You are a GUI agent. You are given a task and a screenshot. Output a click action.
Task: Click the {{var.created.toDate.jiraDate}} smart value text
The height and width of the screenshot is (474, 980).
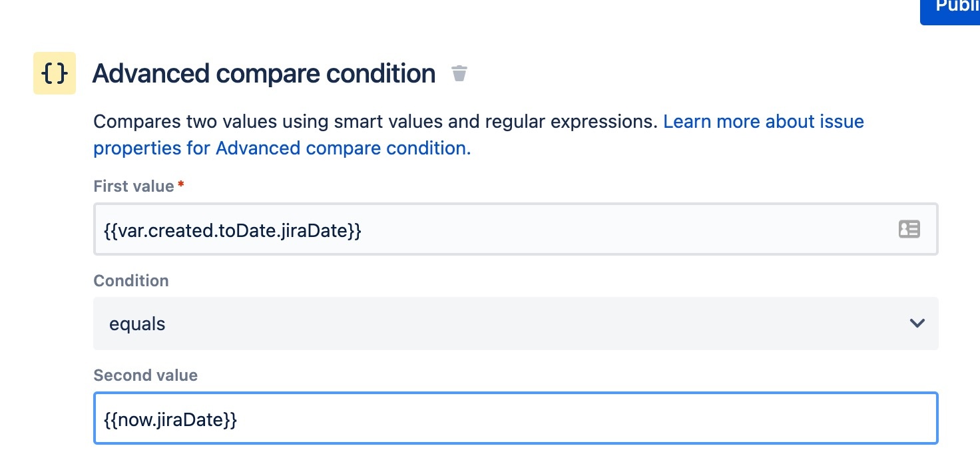[x=233, y=230]
